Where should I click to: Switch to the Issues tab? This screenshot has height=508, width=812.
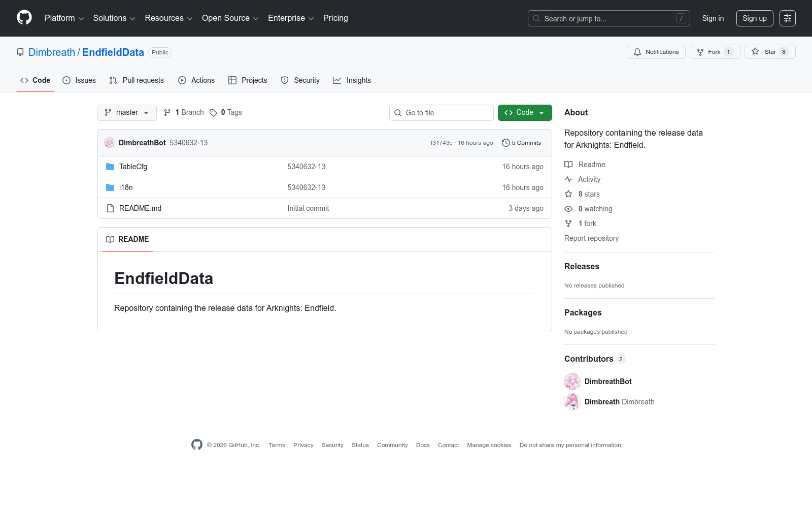79,80
